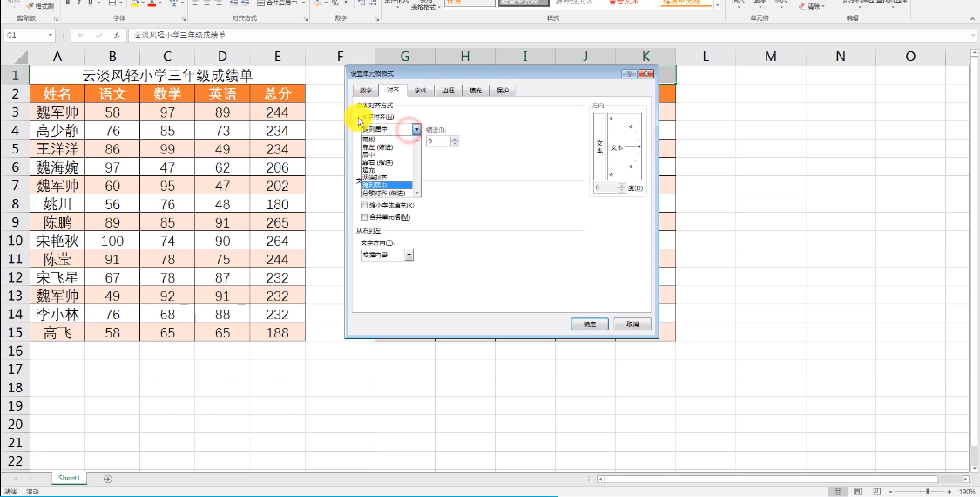The height and width of the screenshot is (497, 980).
Task: Click the Insert Function fx icon
Action: 117,36
